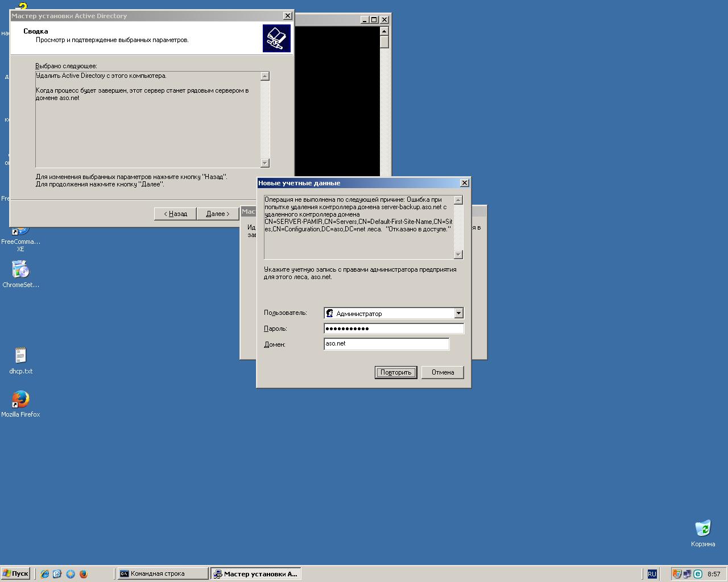Switch to Мастер установки taskbar button

pos(256,574)
